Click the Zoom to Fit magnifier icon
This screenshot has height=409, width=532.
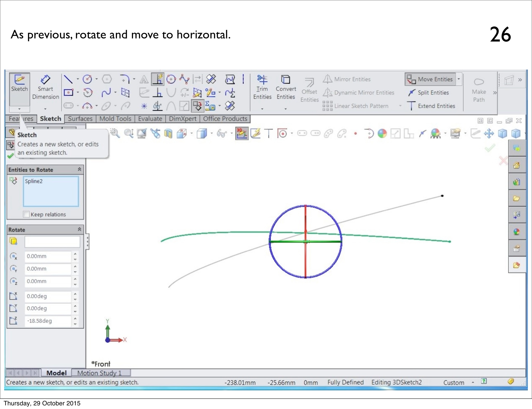point(115,133)
